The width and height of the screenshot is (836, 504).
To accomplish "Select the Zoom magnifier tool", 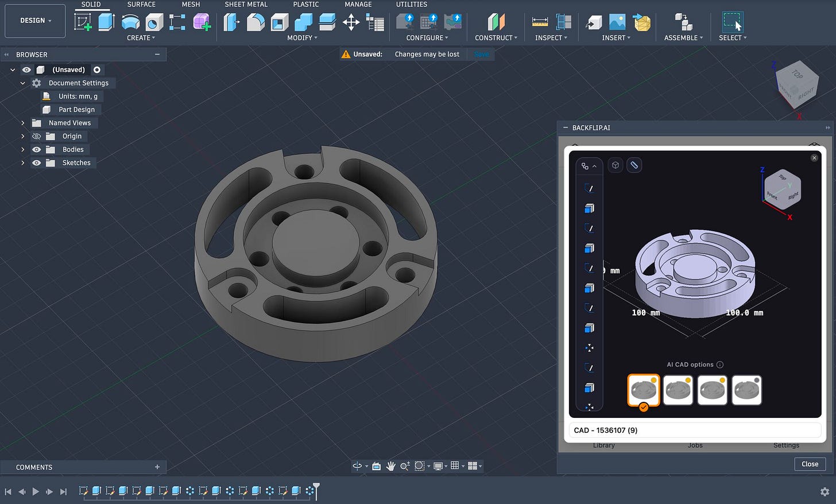I will [x=405, y=466].
